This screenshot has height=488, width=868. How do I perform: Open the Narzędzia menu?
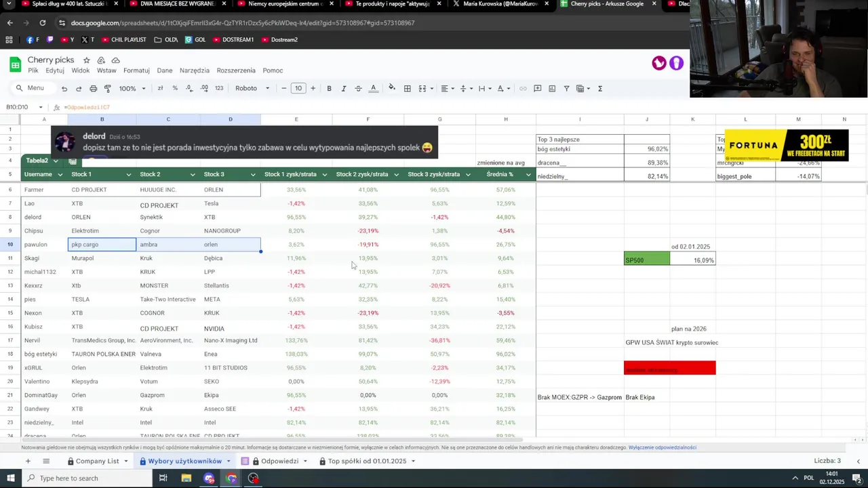195,70
